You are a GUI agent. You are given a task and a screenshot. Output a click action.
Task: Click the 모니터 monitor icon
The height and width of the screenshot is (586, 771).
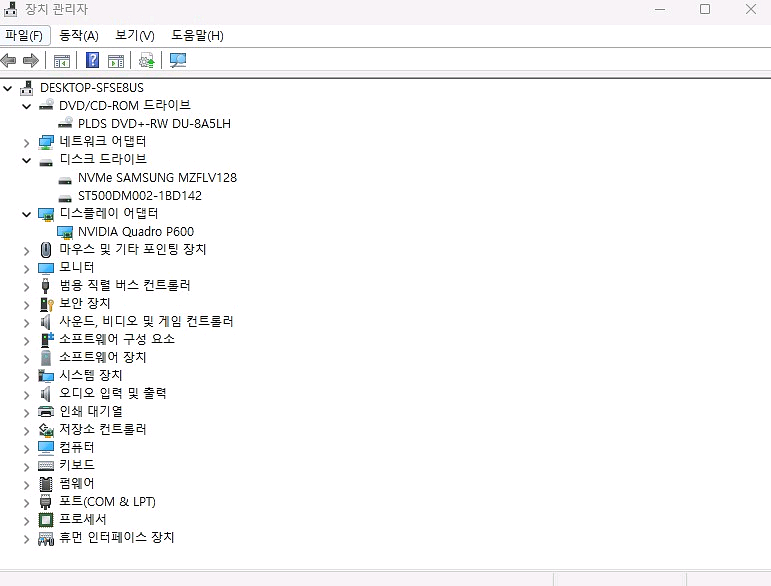pyautogui.click(x=46, y=268)
